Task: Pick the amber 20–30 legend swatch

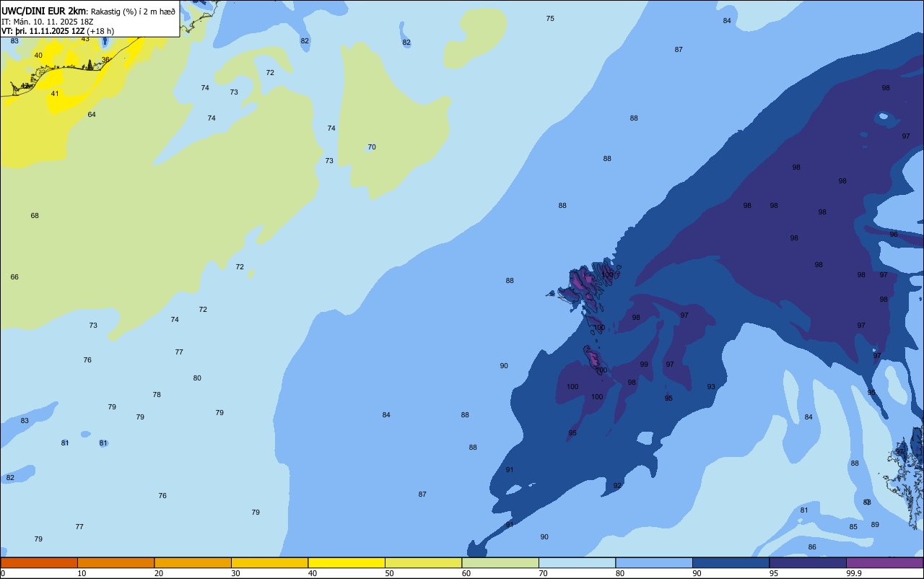Action: [x=193, y=562]
